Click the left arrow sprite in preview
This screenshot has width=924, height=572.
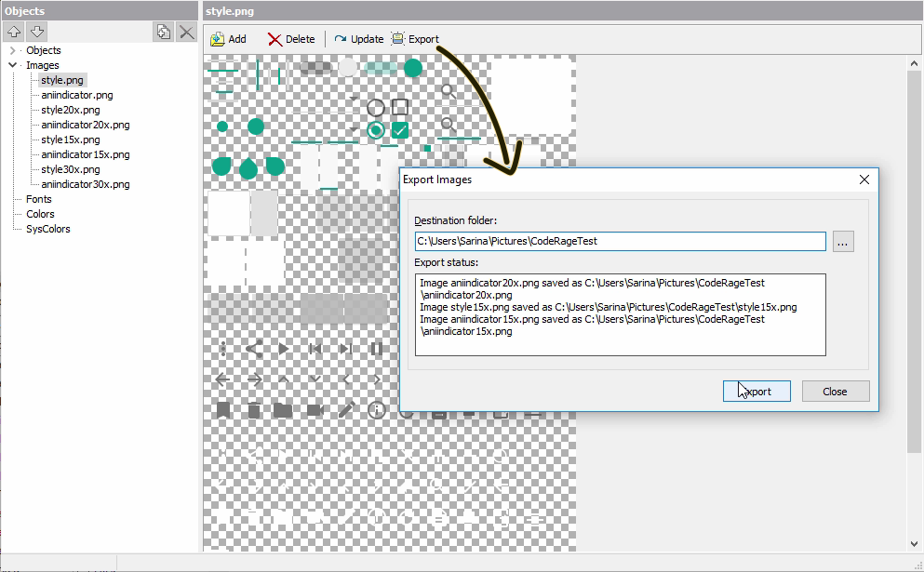[222, 379]
